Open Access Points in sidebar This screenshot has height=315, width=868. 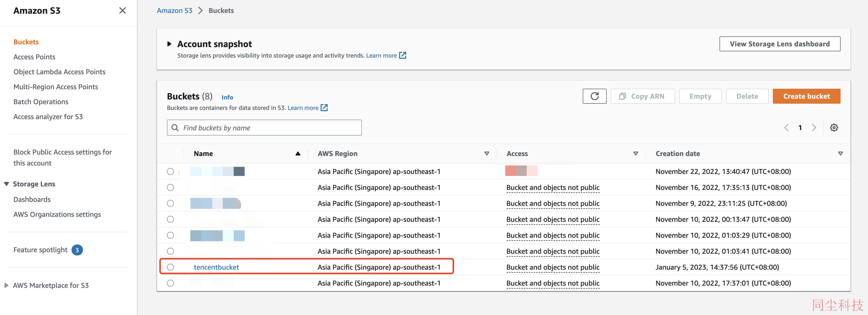click(x=34, y=57)
